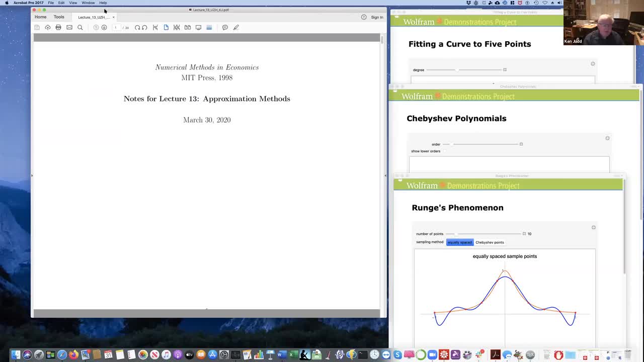This screenshot has height=362, width=644.
Task: Expand the left navigation pane arrow in Acrobat
Action: pyautogui.click(x=32, y=175)
